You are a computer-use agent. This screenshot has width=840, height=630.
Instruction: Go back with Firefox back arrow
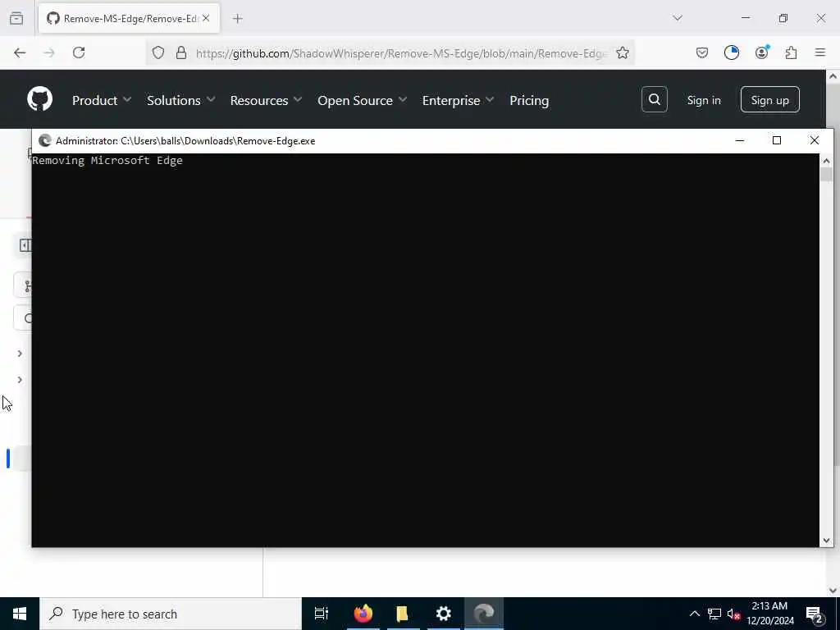pos(20,52)
